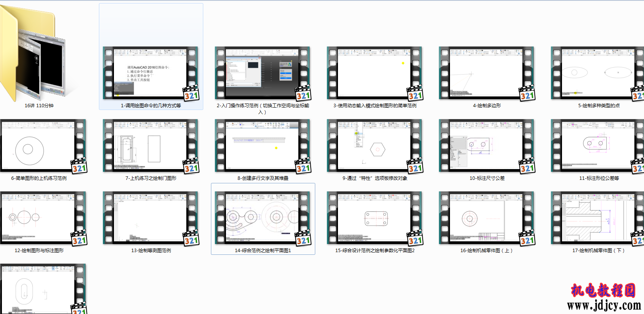Image resolution: width=644 pixels, height=314 pixels.
Task: Click the 5-绘制多种类型的点 video icon
Action: pos(597,73)
